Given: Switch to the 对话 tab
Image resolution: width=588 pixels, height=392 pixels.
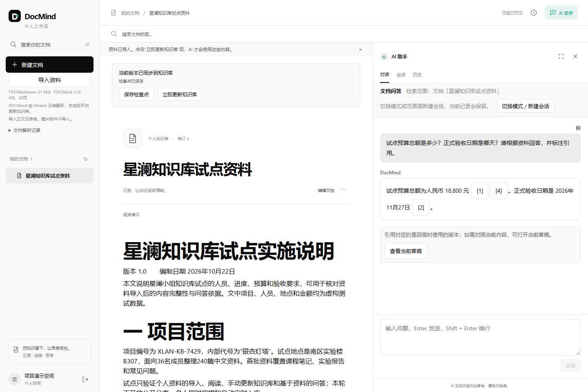Looking at the screenshot, I should point(385,75).
